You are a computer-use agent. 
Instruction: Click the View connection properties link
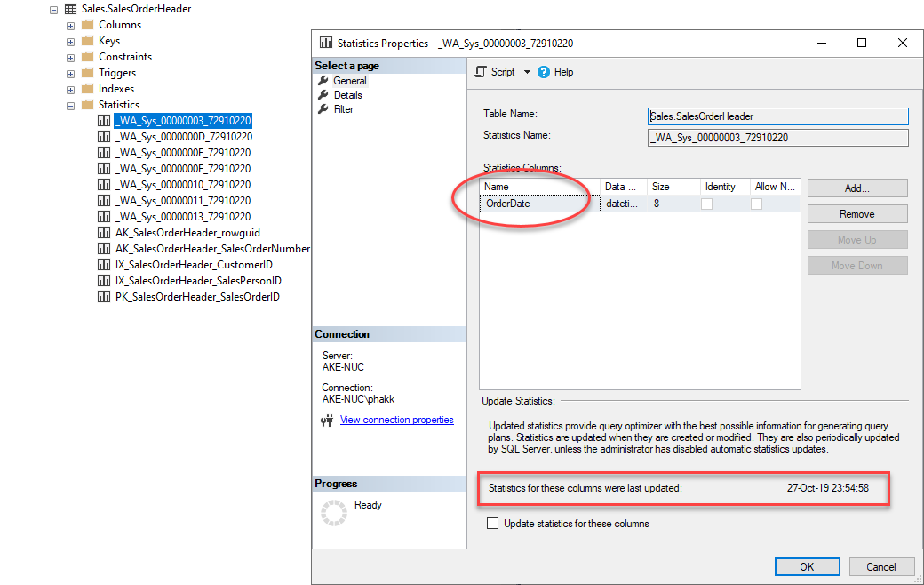396,419
